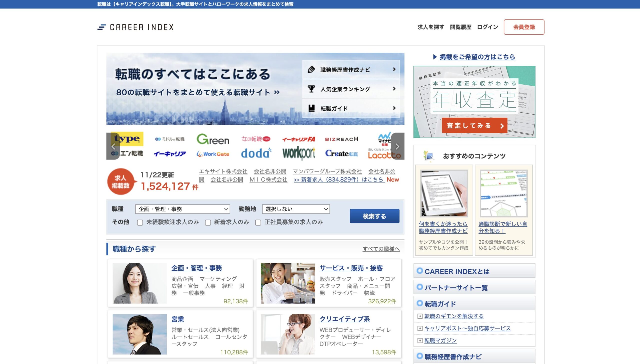Click the BIZREACH logo
This screenshot has height=364, width=640.
pyautogui.click(x=341, y=139)
